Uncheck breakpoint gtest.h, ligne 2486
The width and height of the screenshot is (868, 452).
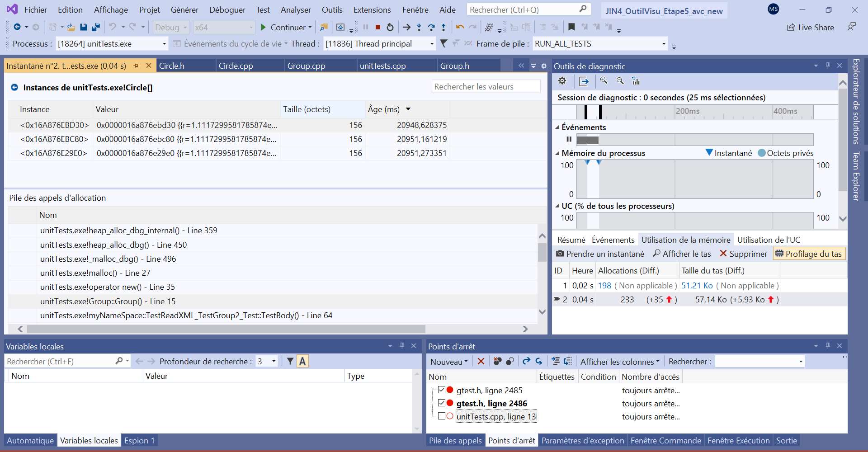(442, 403)
